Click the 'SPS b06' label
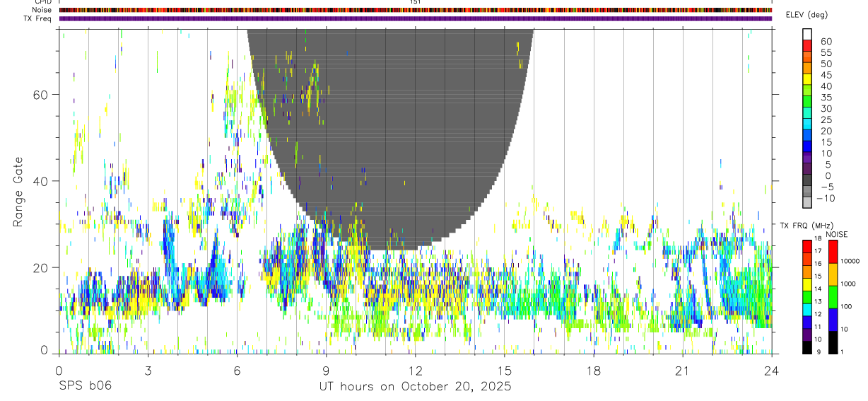The image size is (868, 401). [85, 387]
